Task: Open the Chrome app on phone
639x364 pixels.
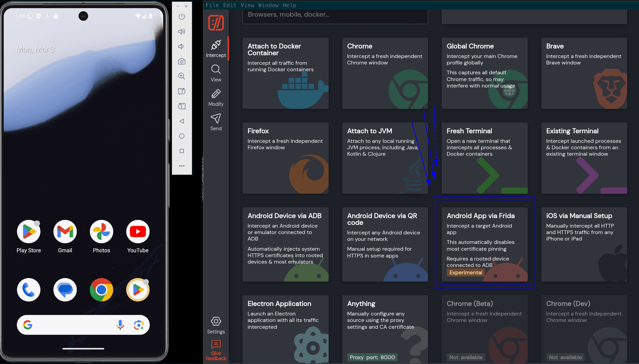Action: 101,290
